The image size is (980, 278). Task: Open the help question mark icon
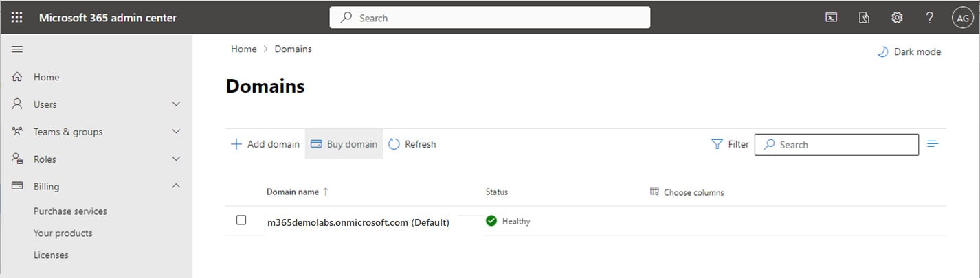click(x=930, y=18)
